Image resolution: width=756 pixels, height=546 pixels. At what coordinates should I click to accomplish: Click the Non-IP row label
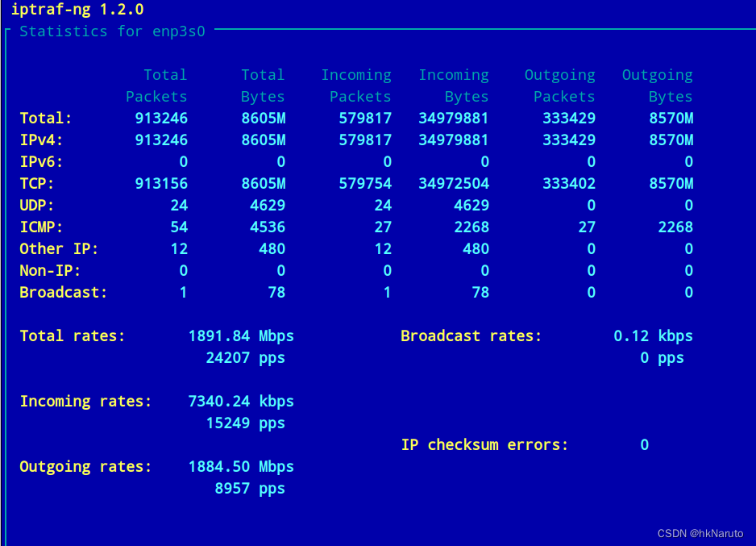point(50,271)
